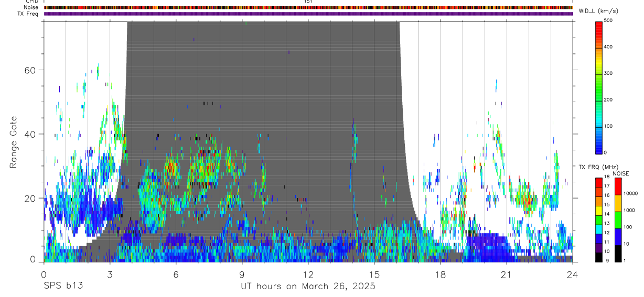
Task: Click x-axis tick label 18
Action: pyautogui.click(x=441, y=274)
